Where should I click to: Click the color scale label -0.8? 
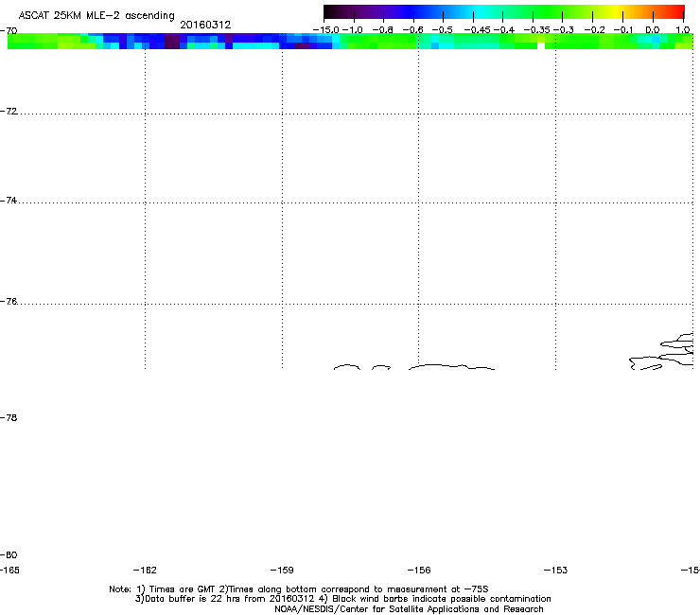coord(382,30)
